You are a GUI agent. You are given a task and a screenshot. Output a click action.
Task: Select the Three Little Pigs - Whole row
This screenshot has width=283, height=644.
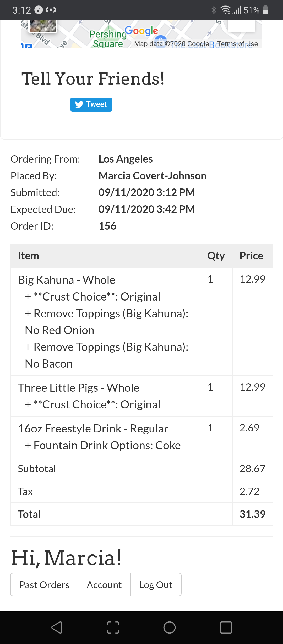tap(79, 388)
